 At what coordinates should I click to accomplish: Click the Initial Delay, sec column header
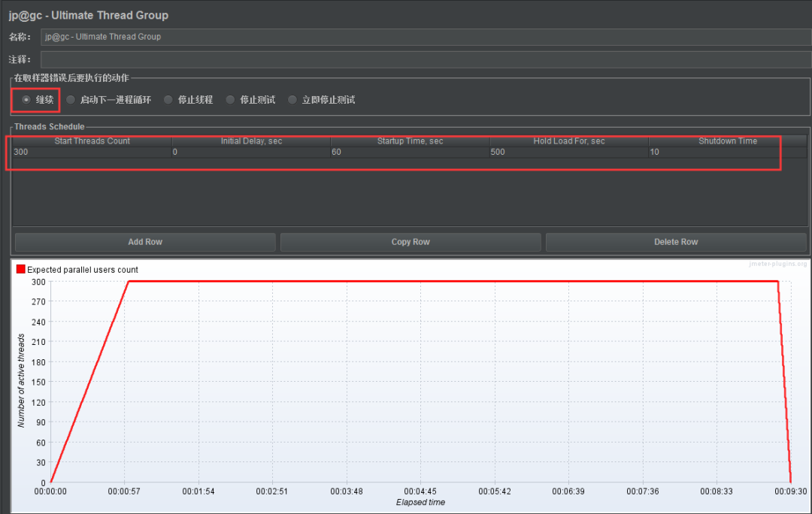[251, 141]
